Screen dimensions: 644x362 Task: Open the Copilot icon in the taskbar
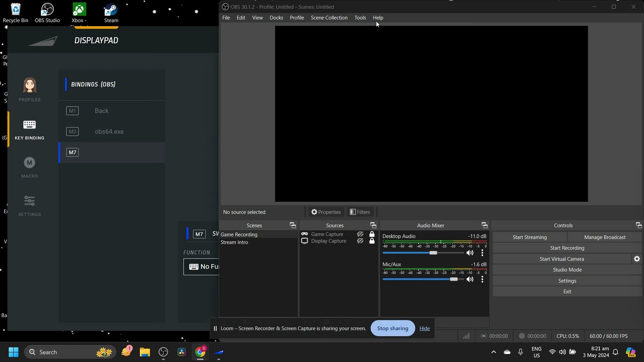pyautogui.click(x=631, y=352)
